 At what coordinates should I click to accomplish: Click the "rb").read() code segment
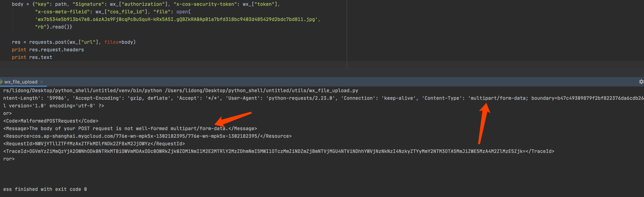54,27
